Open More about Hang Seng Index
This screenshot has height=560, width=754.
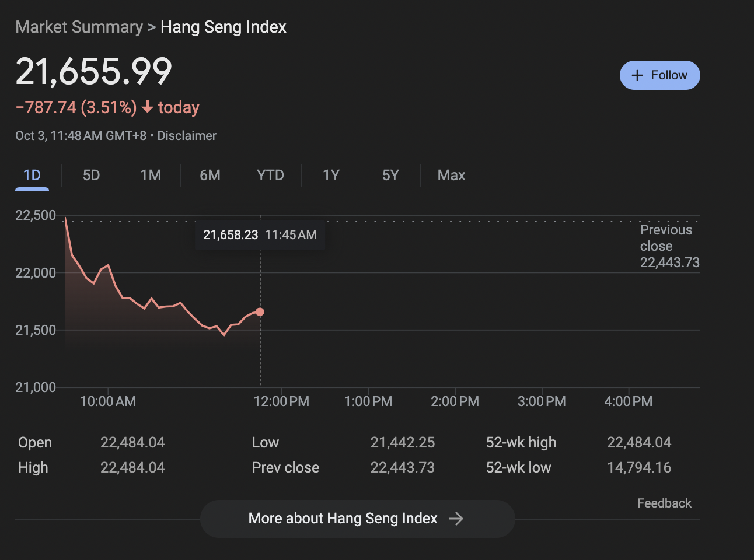coord(358,519)
